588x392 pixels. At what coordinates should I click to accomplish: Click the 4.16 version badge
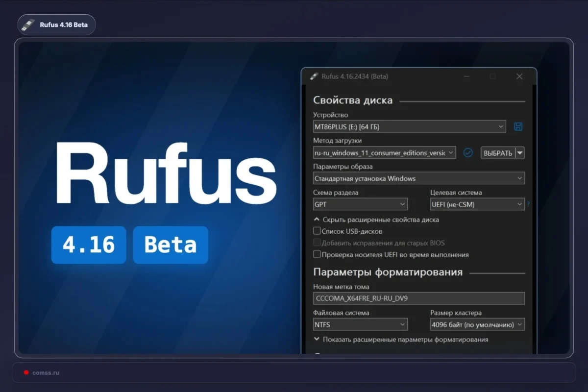coord(89,245)
